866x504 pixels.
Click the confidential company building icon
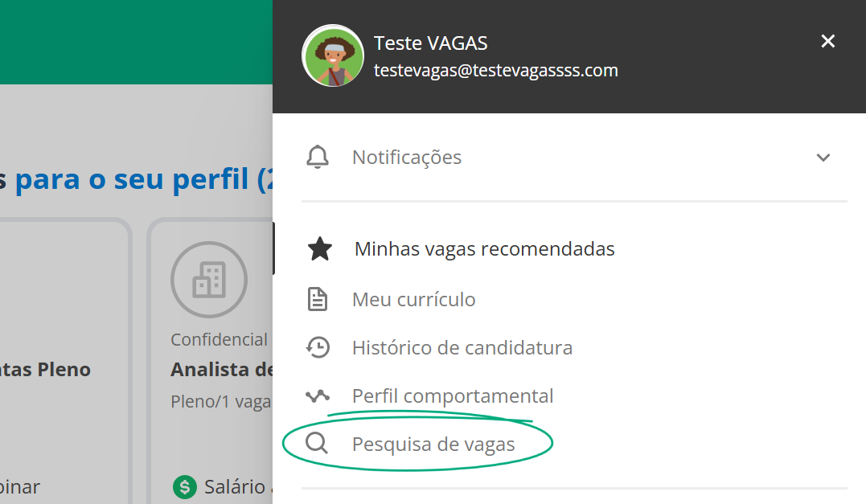tap(209, 279)
